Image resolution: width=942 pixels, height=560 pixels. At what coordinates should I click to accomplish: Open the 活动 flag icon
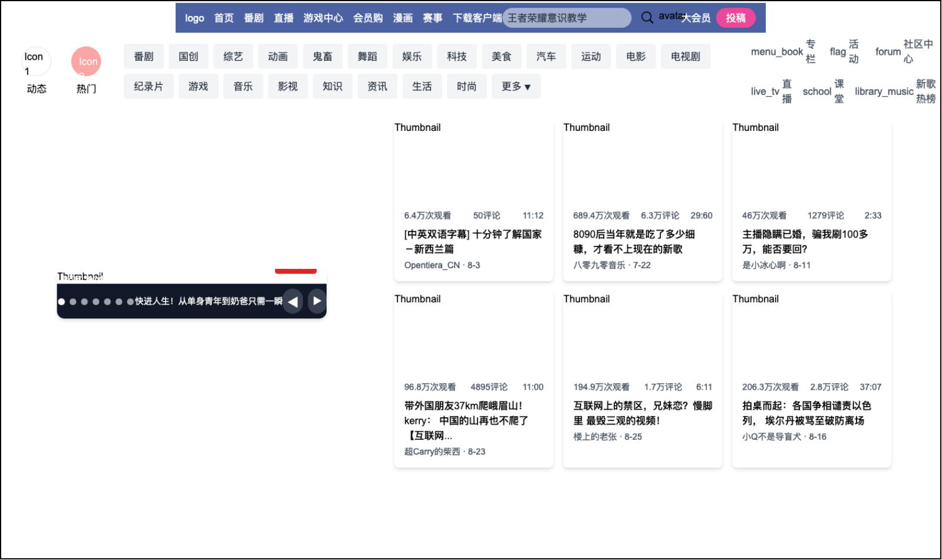point(837,52)
